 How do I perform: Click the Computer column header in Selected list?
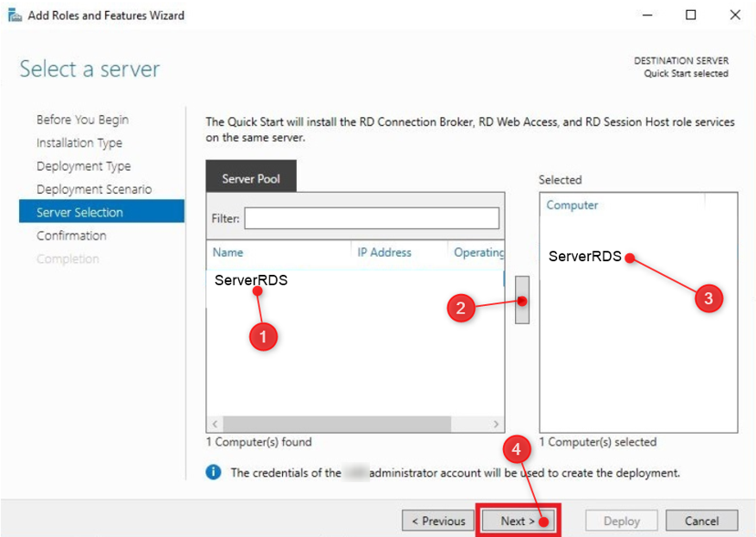coord(572,205)
